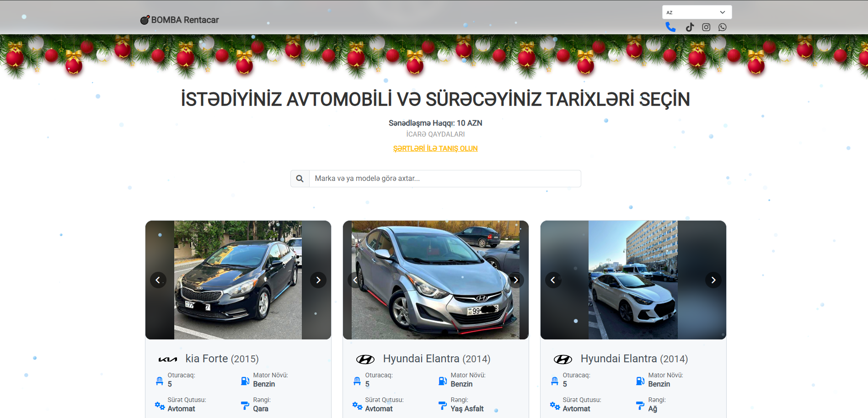Focus the brand or model search field

pos(445,179)
